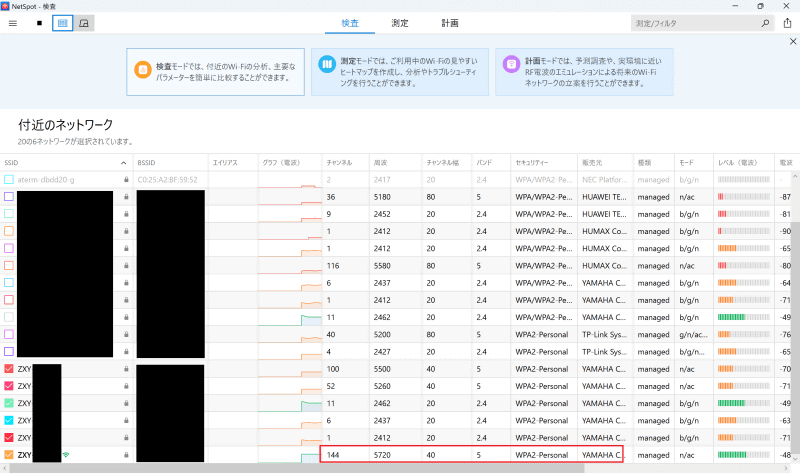The image size is (800, 473).
Task: Select the 測定 tab
Action: (399, 23)
